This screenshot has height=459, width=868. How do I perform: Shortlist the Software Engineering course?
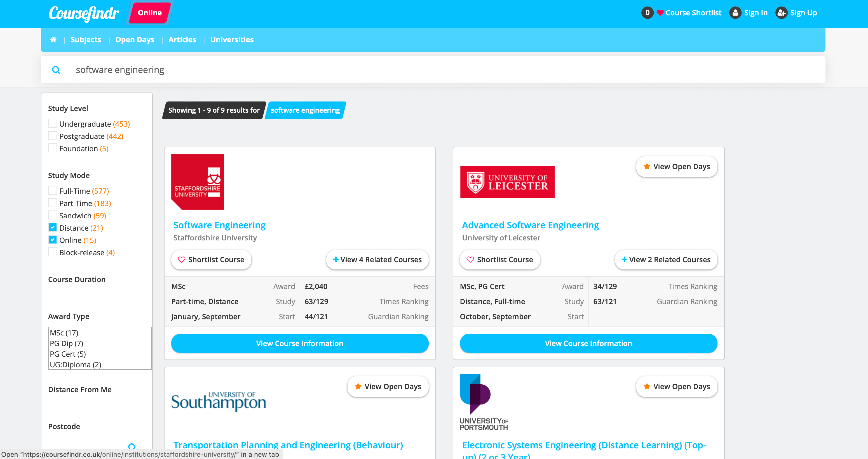(211, 259)
